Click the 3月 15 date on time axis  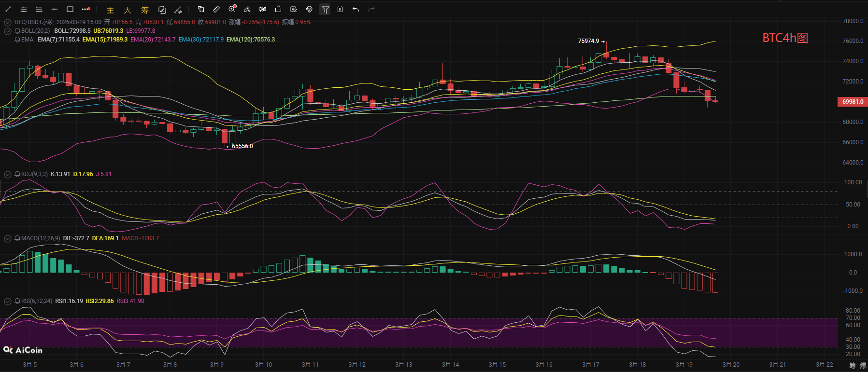(497, 365)
